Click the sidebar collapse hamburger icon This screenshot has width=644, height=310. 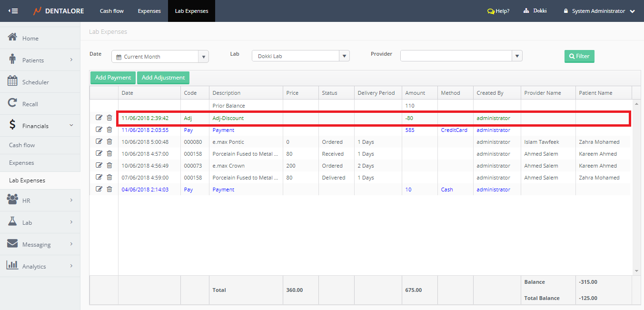[13, 11]
